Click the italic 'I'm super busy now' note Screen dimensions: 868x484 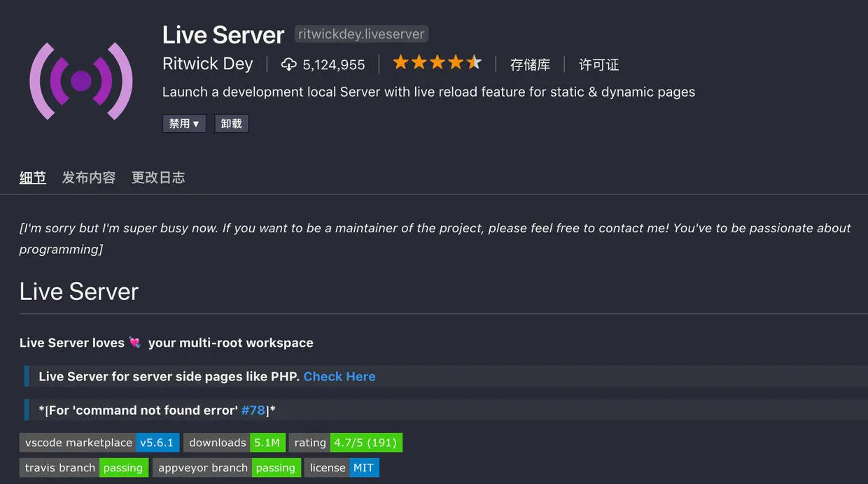point(435,239)
